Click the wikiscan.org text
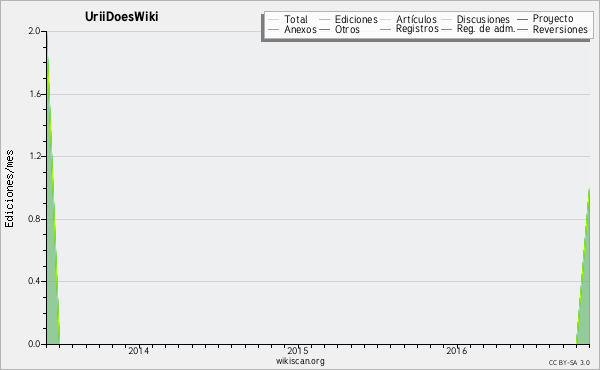The image size is (600, 370). (x=300, y=361)
